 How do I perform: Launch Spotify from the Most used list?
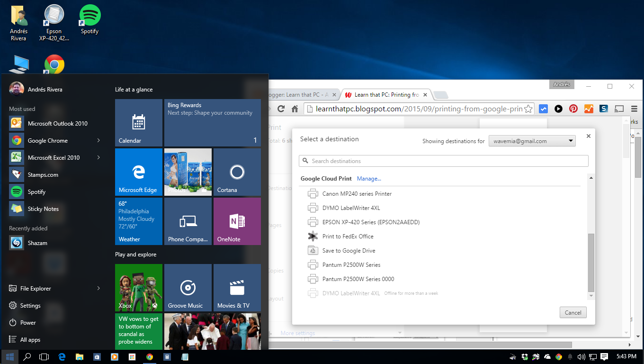click(55, 191)
